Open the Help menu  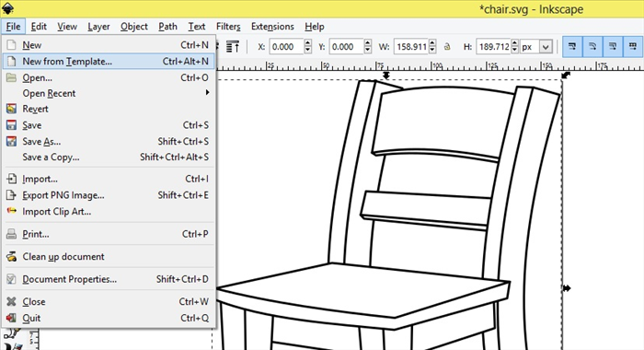315,27
